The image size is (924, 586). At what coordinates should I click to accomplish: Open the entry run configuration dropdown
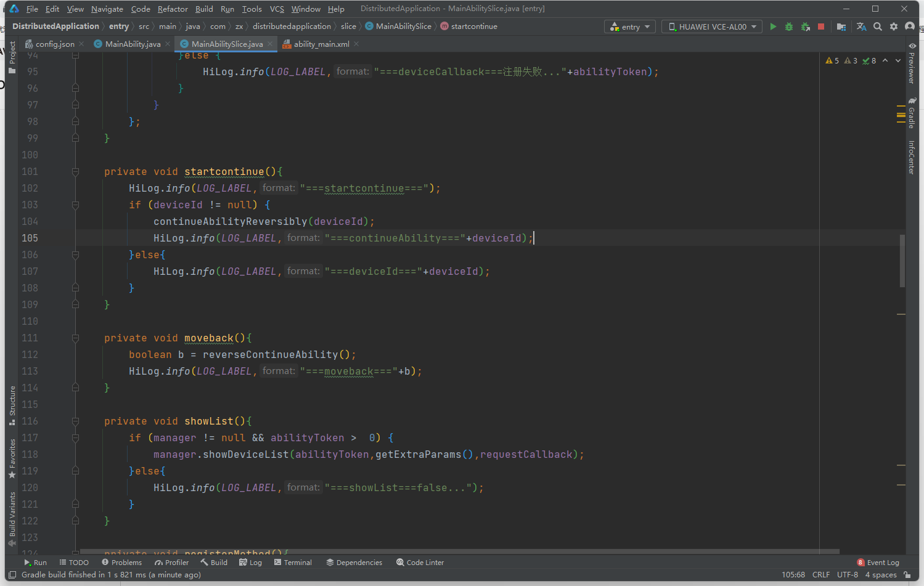coord(630,26)
